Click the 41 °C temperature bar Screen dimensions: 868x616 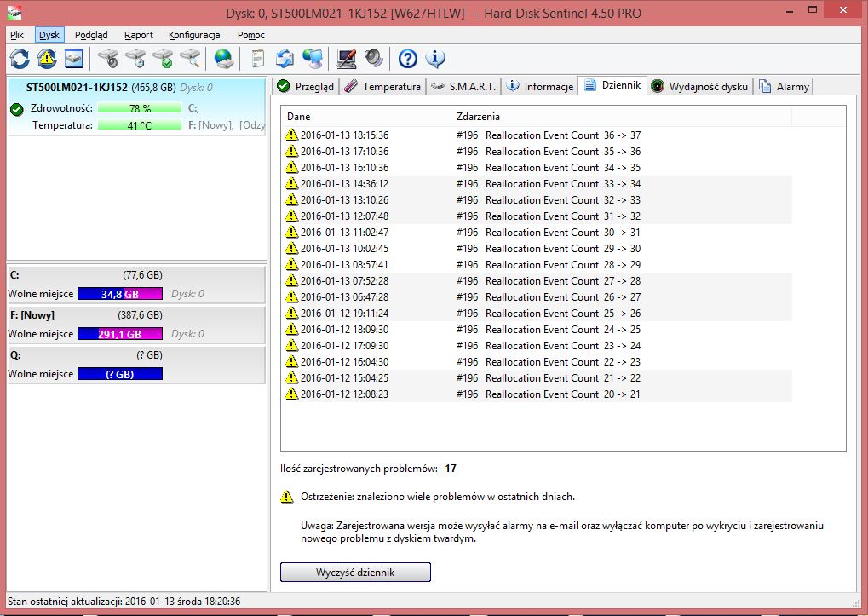[140, 125]
